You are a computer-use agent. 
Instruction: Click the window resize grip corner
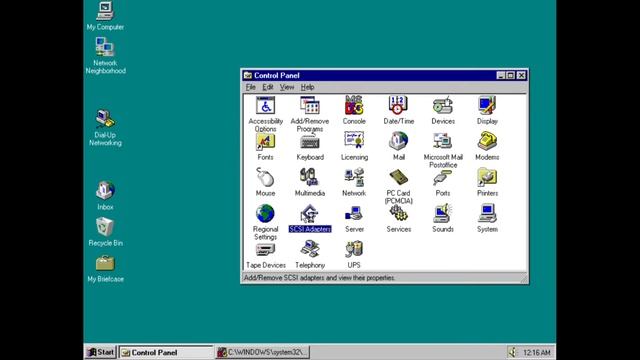pyautogui.click(x=523, y=278)
